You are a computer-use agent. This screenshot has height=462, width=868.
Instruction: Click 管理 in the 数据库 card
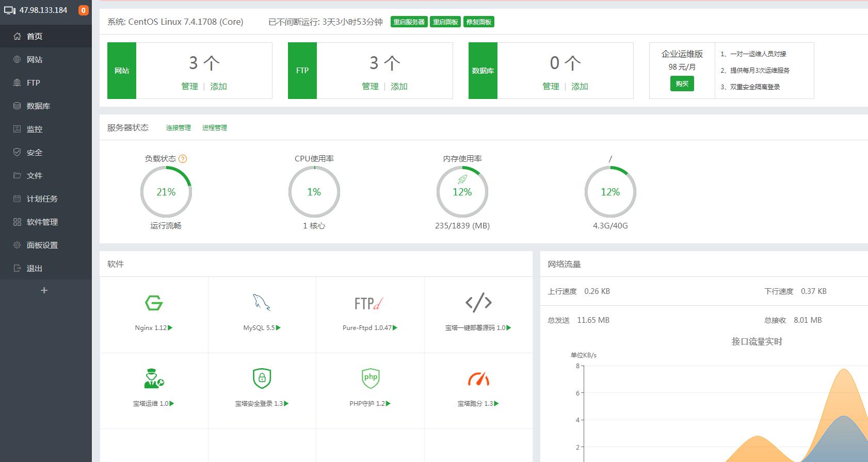coord(551,87)
